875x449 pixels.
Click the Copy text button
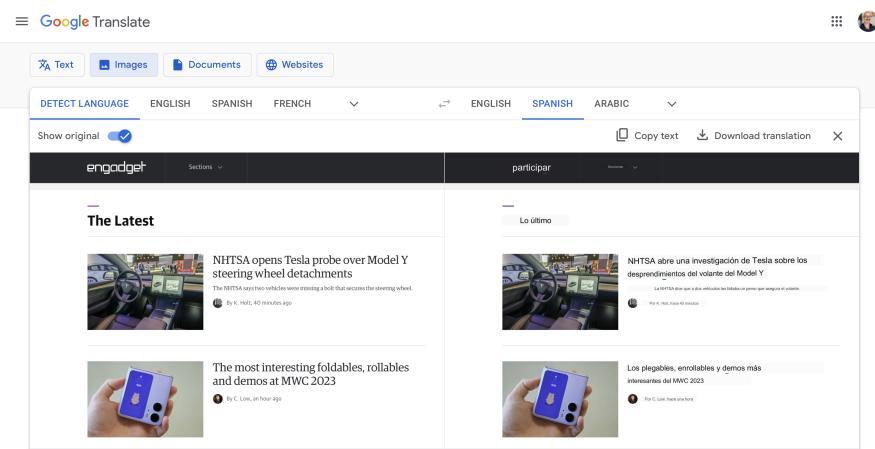coord(647,136)
